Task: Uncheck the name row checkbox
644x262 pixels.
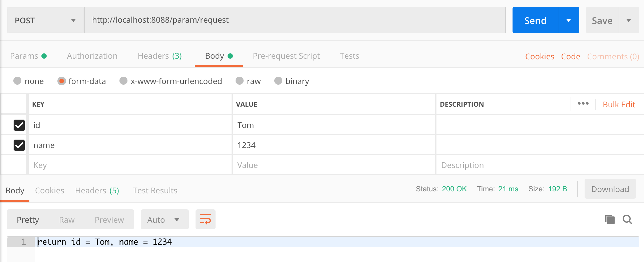Action: tap(19, 145)
